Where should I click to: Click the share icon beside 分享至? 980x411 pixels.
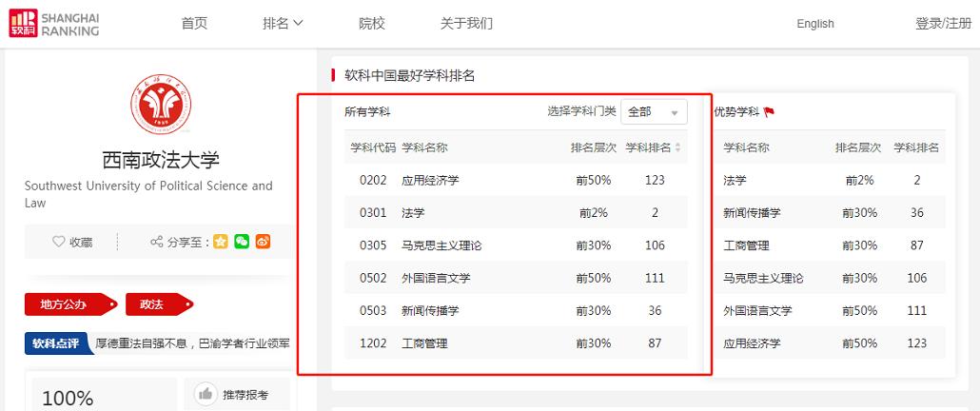156,242
